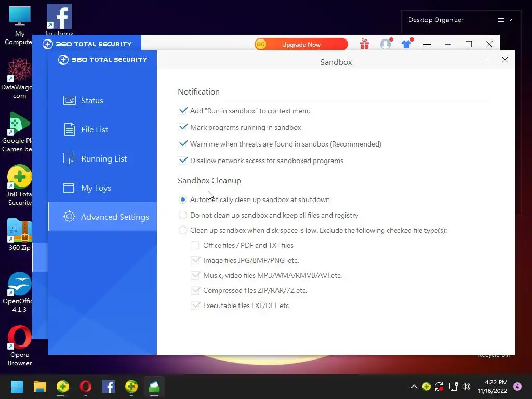Open File Explorer from the taskbar
The height and width of the screenshot is (399, 532).
coord(39,387)
